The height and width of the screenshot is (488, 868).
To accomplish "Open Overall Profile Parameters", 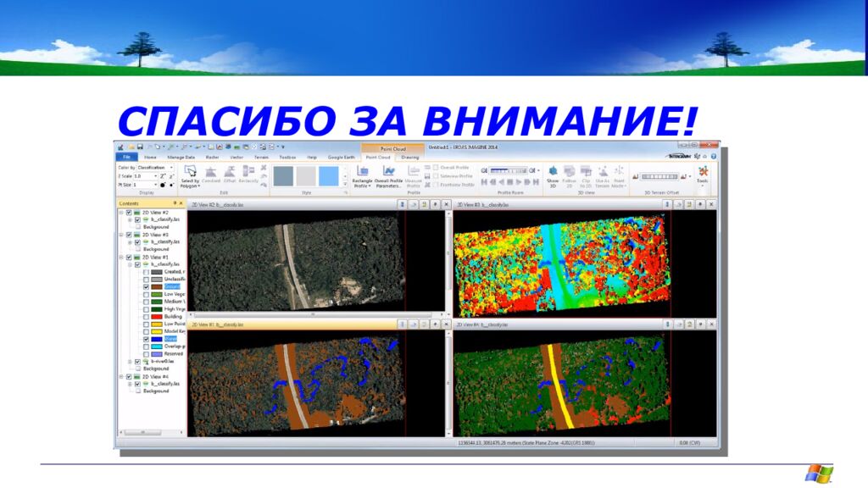I will (x=388, y=172).
